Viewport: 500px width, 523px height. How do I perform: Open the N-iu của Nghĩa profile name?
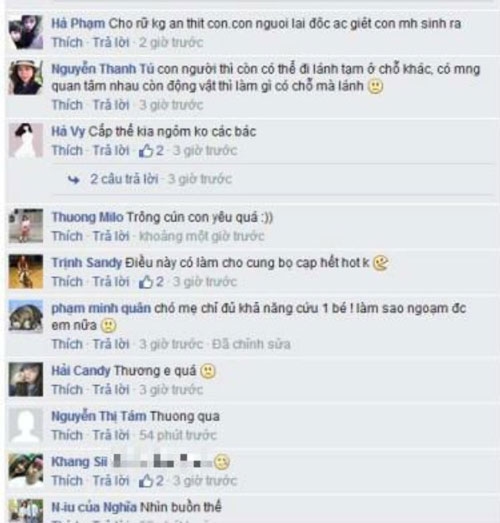pos(94,507)
